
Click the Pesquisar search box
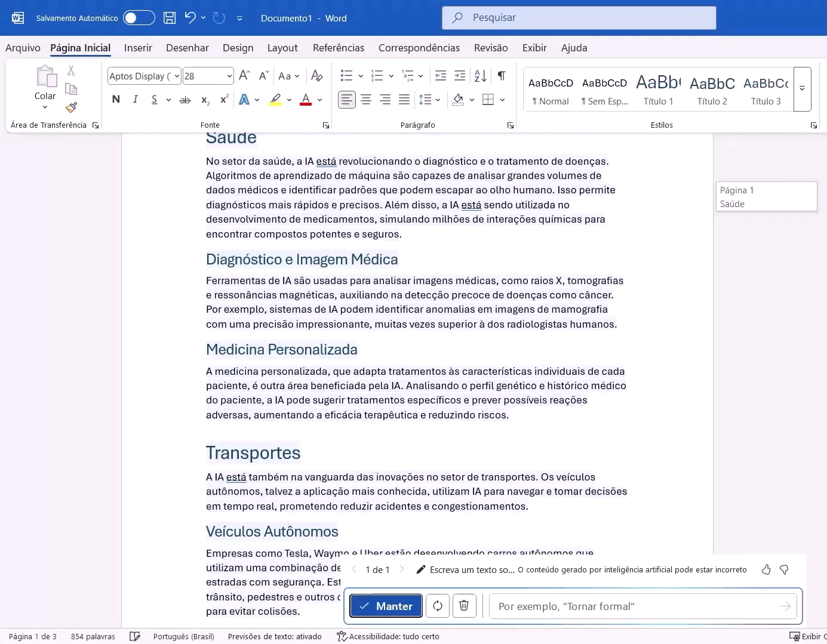click(579, 18)
